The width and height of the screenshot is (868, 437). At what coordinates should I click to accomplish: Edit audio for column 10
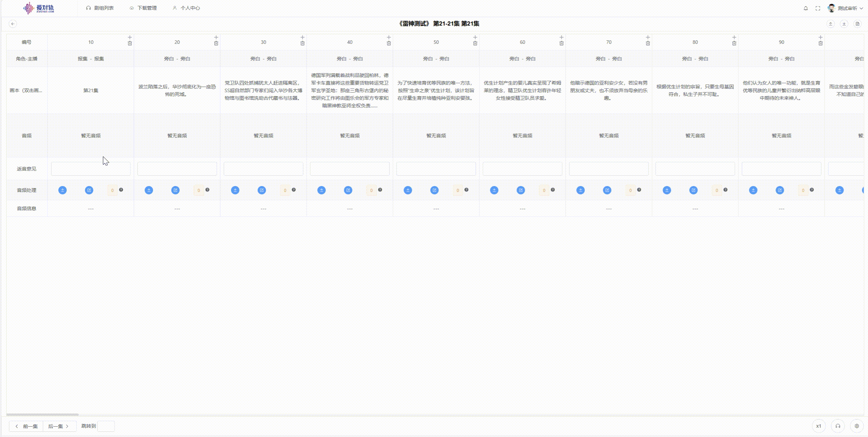tap(89, 190)
